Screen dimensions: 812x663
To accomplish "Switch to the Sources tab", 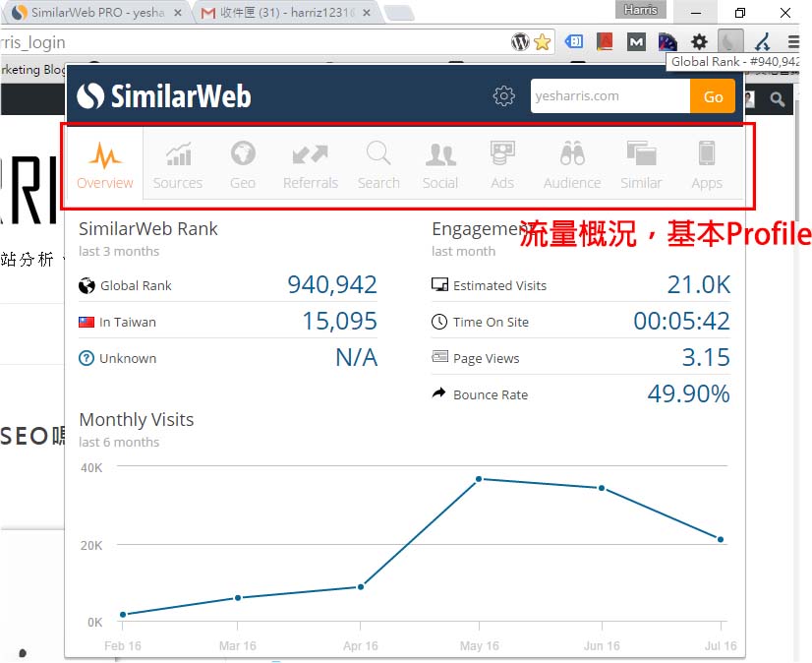I will tap(178, 165).
